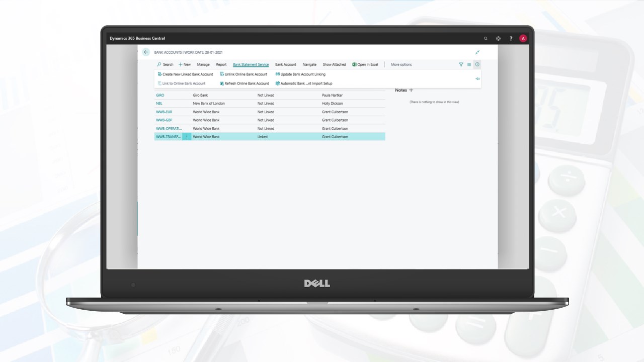Image resolution: width=644 pixels, height=362 pixels.
Task: Open the Manage menu
Action: (x=203, y=64)
